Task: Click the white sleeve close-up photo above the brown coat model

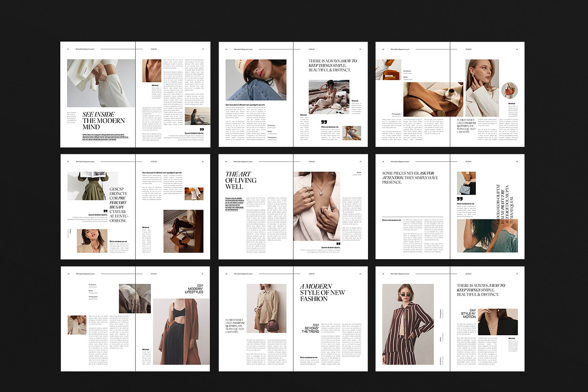Action: (134, 299)
